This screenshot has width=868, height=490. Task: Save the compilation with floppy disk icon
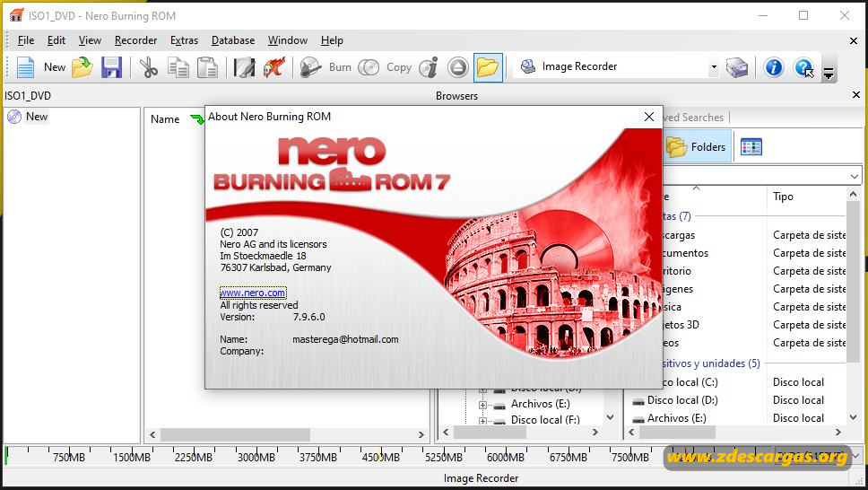(111, 67)
